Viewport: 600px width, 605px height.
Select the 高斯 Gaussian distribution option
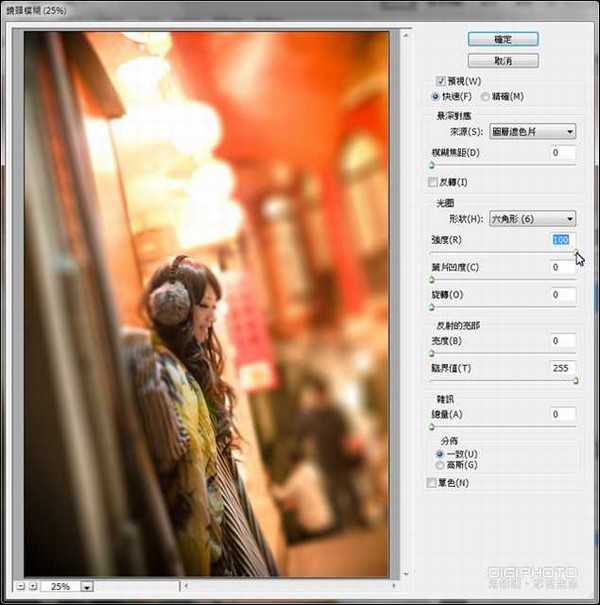[x=440, y=465]
